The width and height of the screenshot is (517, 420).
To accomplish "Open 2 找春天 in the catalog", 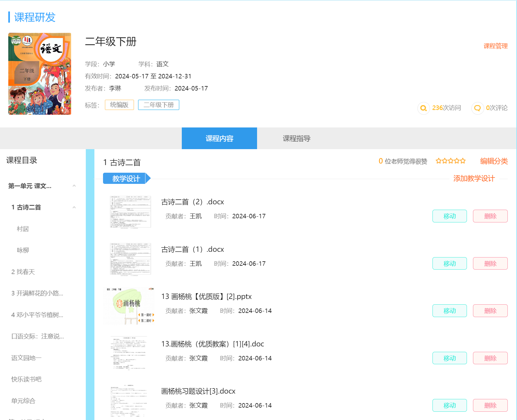I will (x=23, y=272).
